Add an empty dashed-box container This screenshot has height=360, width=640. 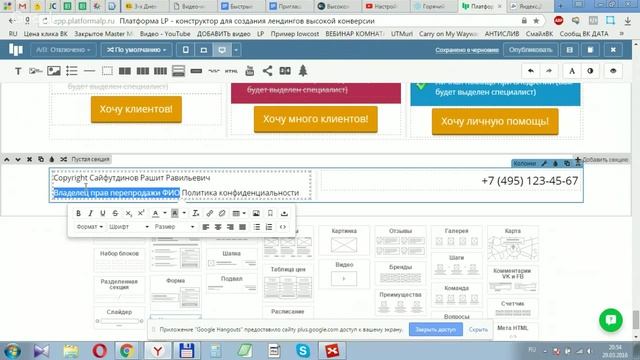tap(107, 71)
